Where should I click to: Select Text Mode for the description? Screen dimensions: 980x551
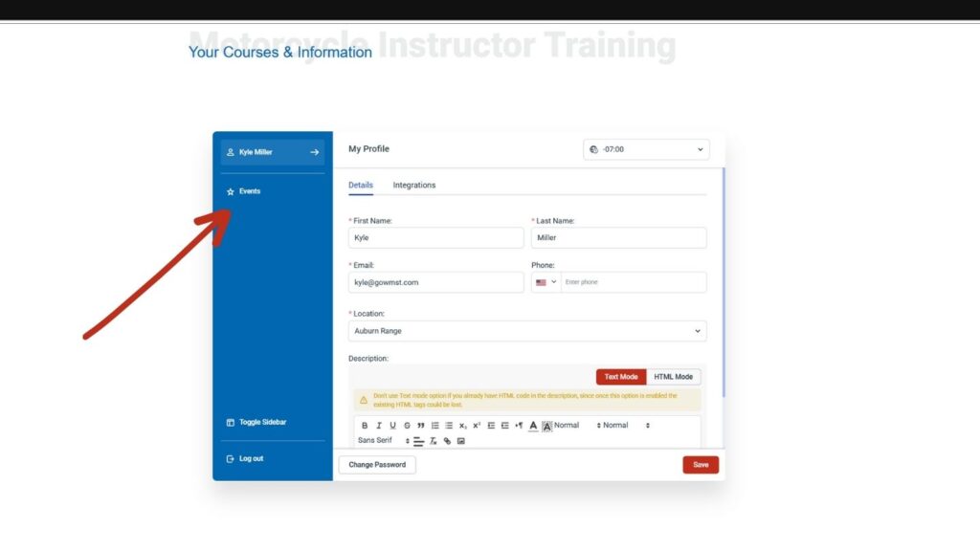(621, 377)
